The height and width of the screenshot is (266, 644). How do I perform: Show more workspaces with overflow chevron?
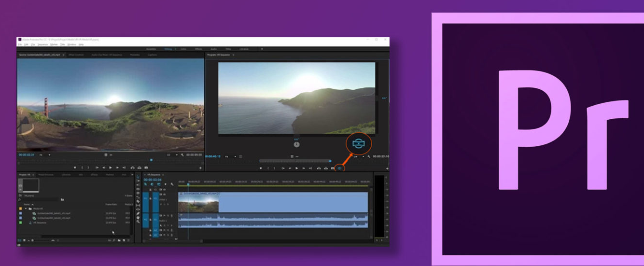tap(262, 49)
